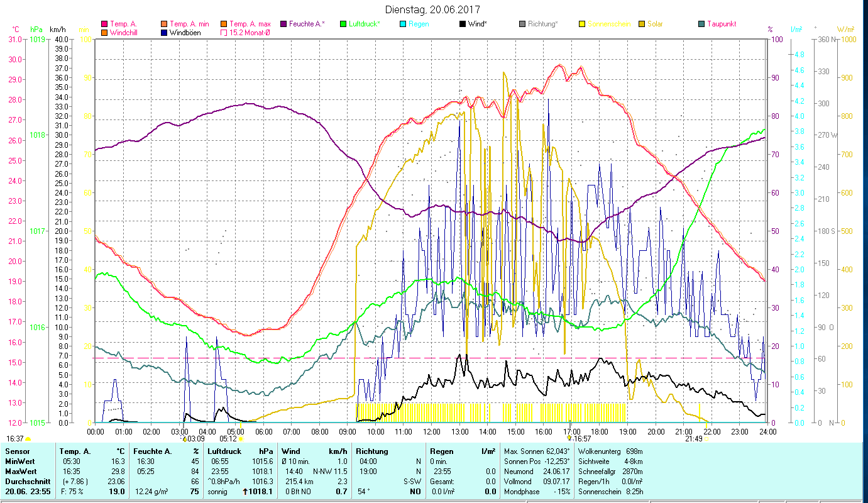Click the 'Windchill' legend label
Viewport: 868px width, 503px height.
click(x=125, y=33)
